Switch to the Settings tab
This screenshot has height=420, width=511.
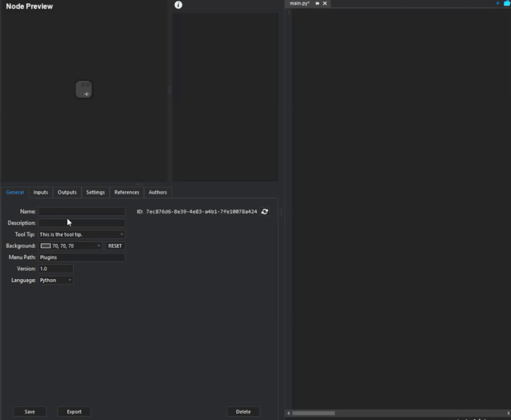95,192
